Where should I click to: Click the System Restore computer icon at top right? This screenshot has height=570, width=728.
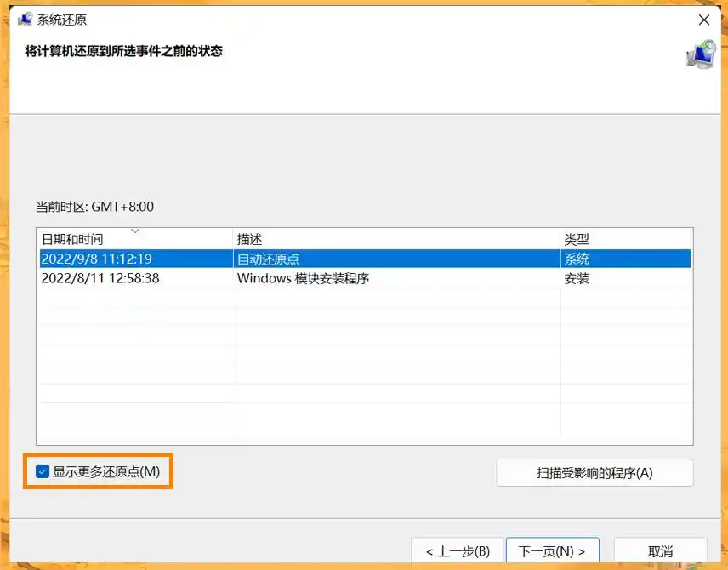pos(701,54)
